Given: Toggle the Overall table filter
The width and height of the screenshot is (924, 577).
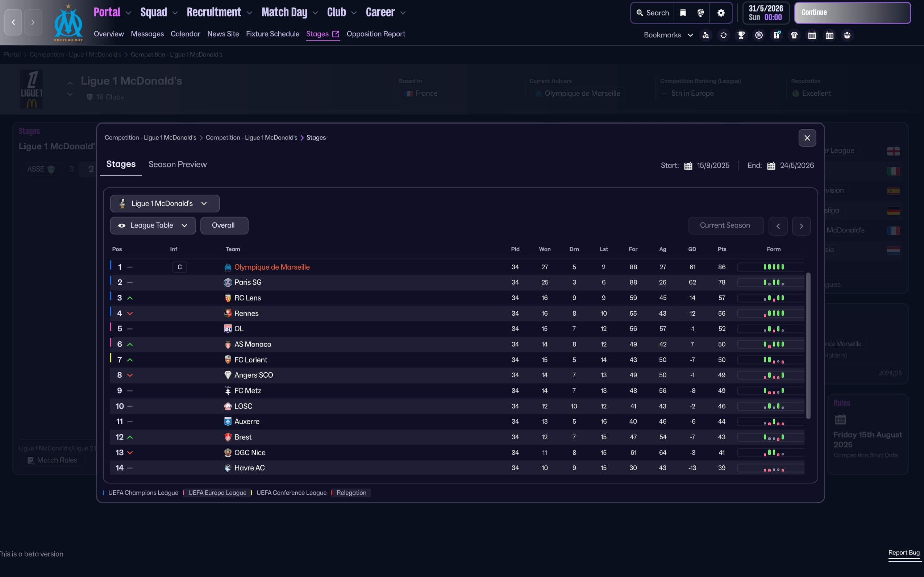Looking at the screenshot, I should (x=224, y=225).
